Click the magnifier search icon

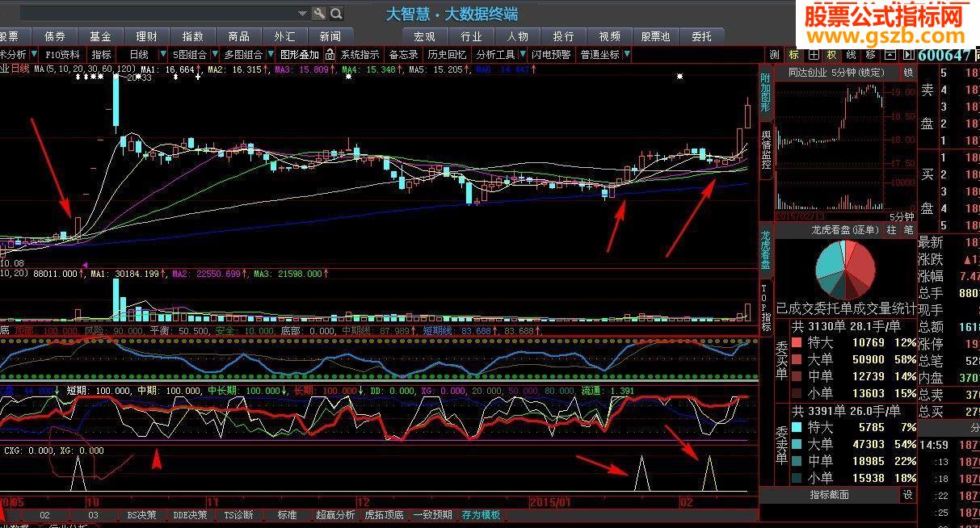(336, 13)
